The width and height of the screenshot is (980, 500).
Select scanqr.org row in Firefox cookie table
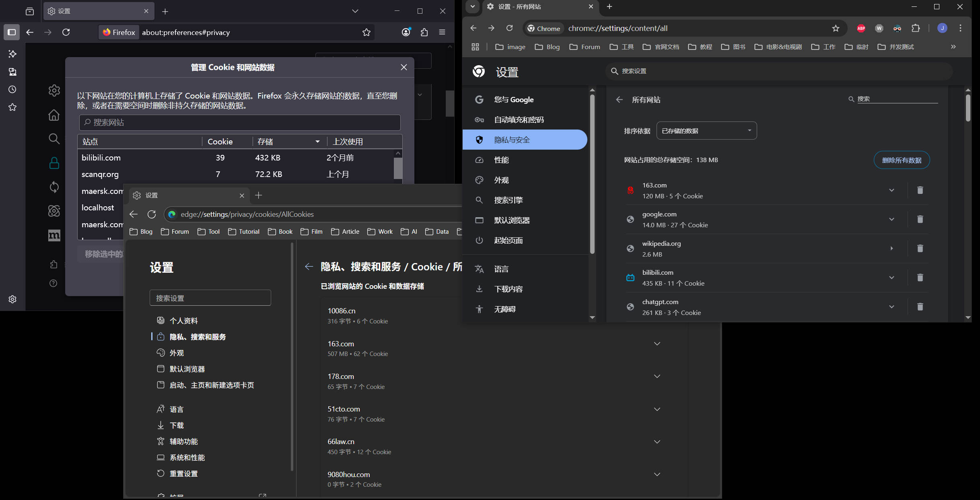pyautogui.click(x=236, y=174)
